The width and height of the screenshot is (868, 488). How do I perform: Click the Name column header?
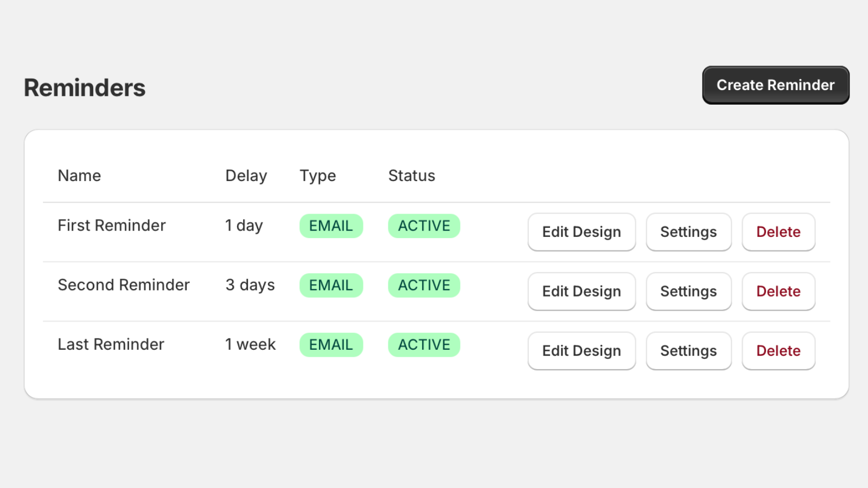[79, 176]
